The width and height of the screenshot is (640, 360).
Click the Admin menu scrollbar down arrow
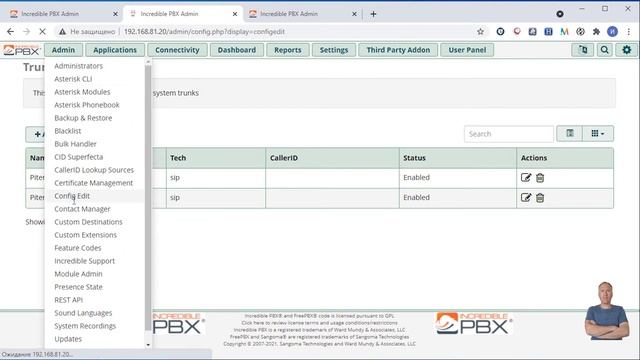(148, 345)
